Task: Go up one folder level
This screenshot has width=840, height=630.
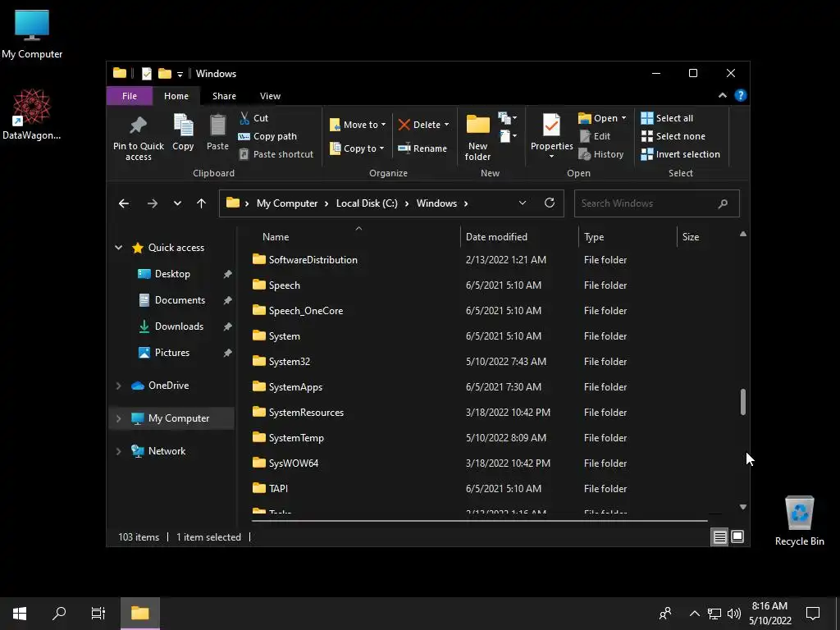Action: 202,203
